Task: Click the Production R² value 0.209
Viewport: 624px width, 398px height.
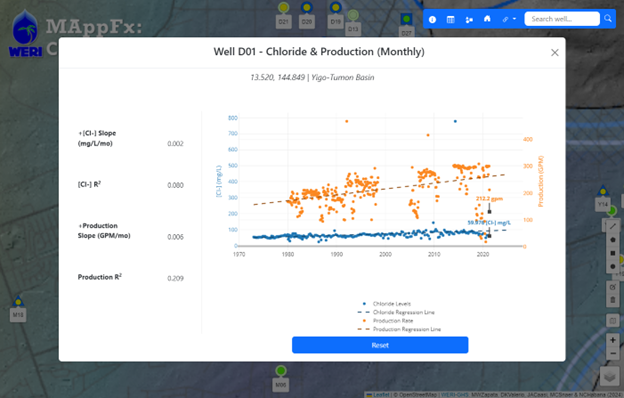Action: pyautogui.click(x=175, y=278)
